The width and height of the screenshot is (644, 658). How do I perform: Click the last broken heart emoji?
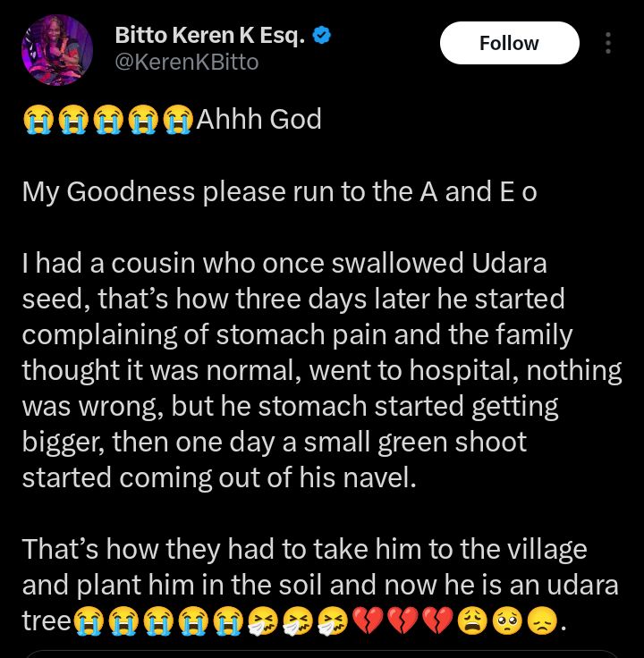click(436, 620)
